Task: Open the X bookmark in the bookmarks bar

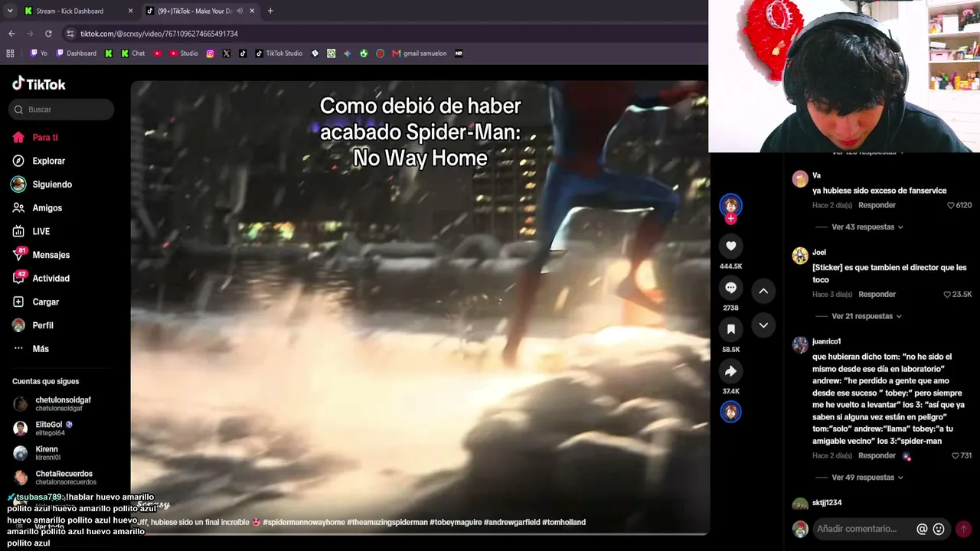Action: pyautogui.click(x=227, y=54)
